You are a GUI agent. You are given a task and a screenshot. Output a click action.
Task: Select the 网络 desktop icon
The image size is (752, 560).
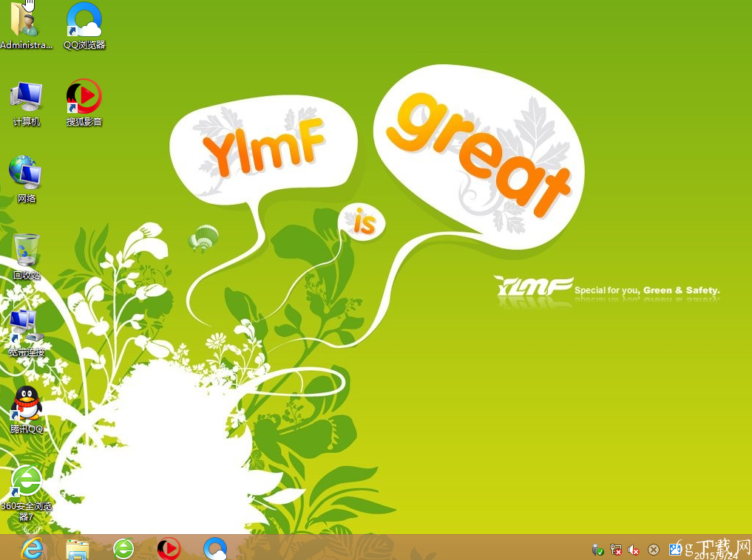coord(27,180)
